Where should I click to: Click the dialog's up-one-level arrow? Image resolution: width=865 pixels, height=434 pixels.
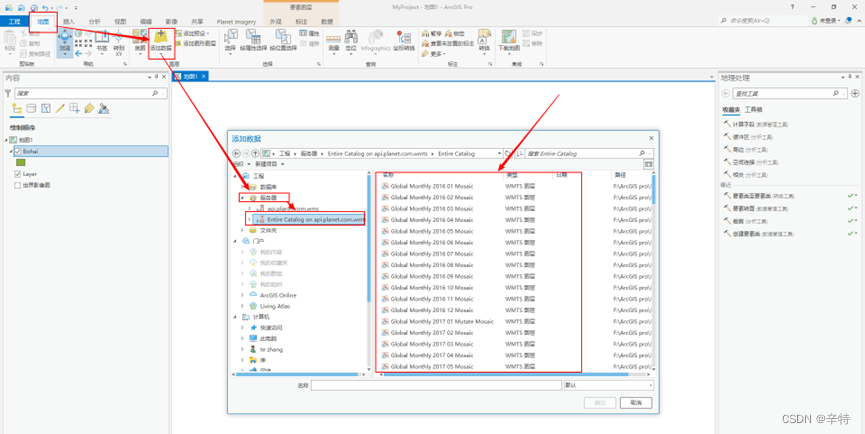[255, 153]
